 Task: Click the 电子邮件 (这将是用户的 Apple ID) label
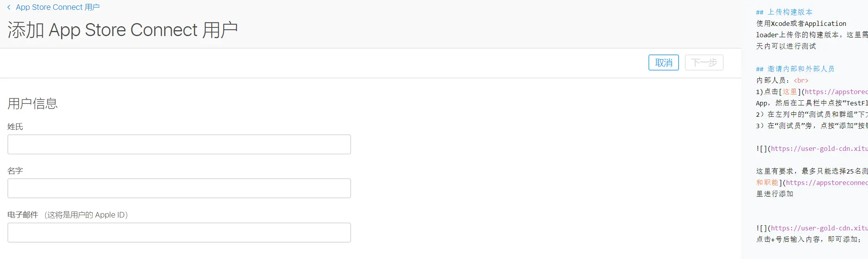68,215
